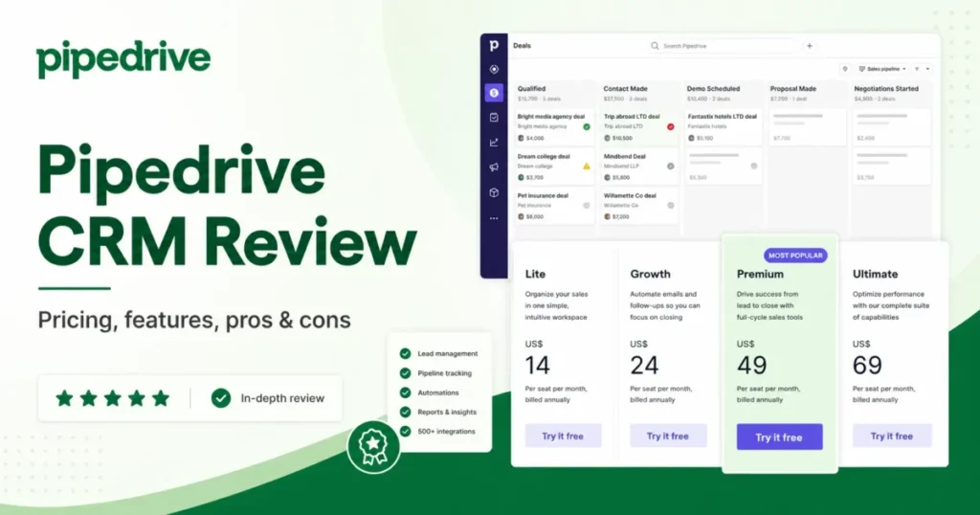
Task: Open the Mindbend Deal card
Action: 639,167
